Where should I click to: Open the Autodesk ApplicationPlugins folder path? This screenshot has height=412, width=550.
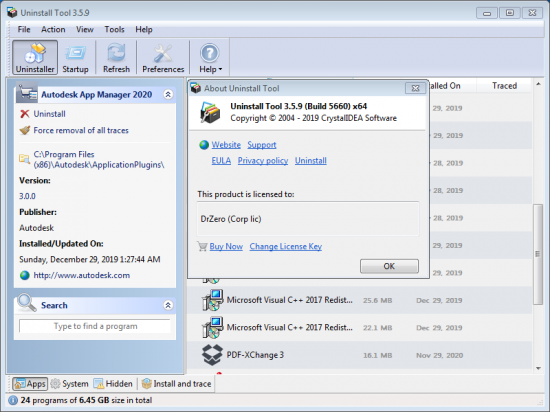click(x=99, y=160)
